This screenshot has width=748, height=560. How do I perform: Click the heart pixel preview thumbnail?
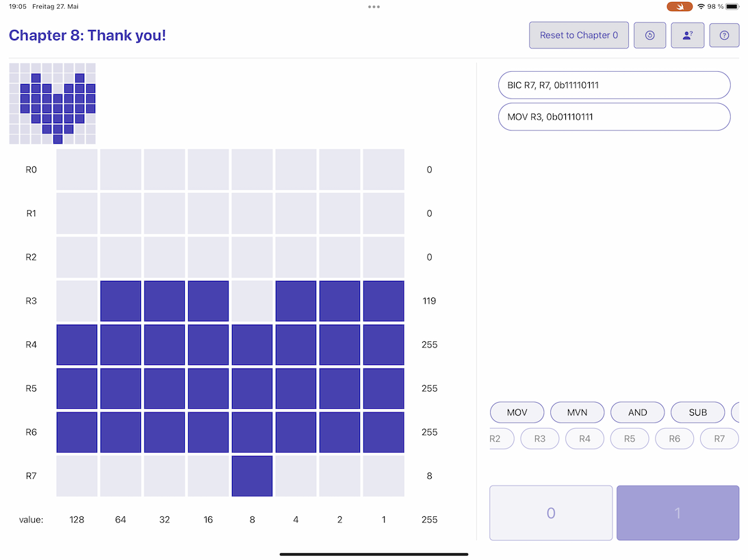pos(52,104)
